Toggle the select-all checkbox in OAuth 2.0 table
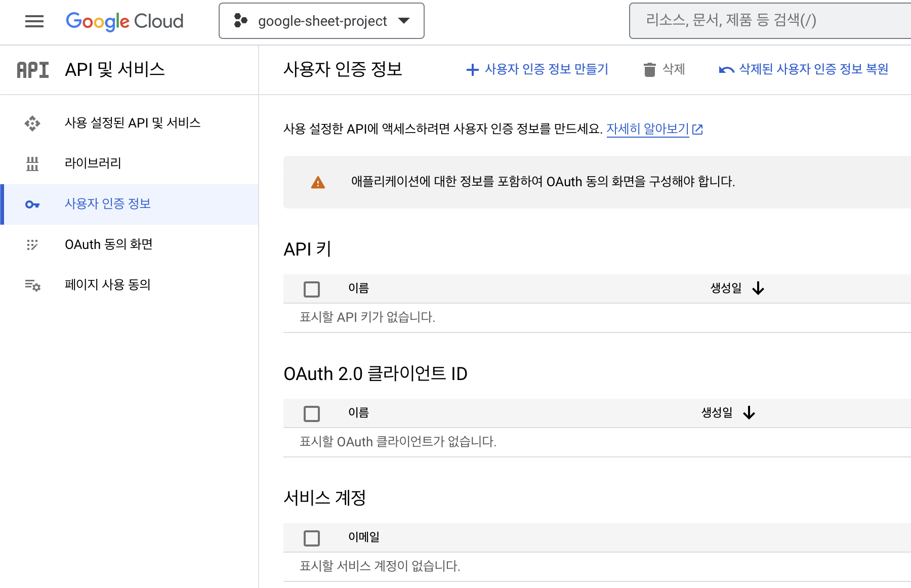 [x=312, y=414]
